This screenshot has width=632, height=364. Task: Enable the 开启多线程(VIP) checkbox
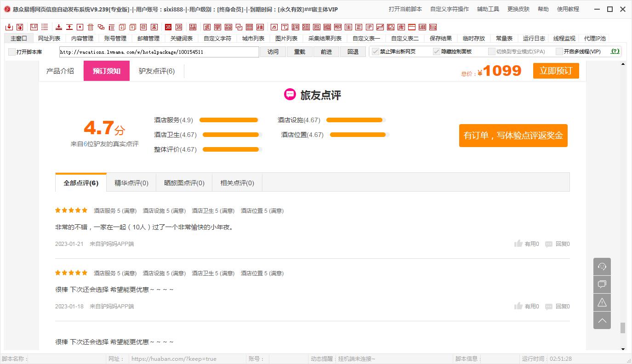(559, 51)
